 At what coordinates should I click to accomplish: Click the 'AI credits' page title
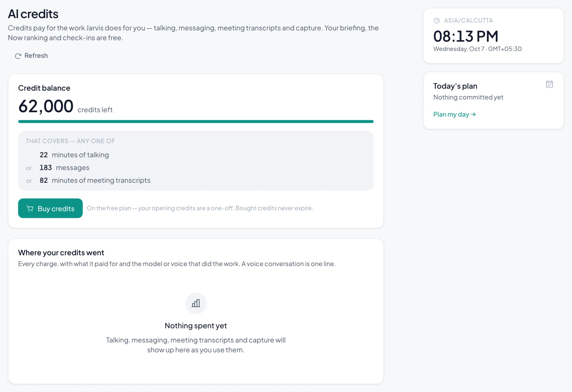coord(33,14)
